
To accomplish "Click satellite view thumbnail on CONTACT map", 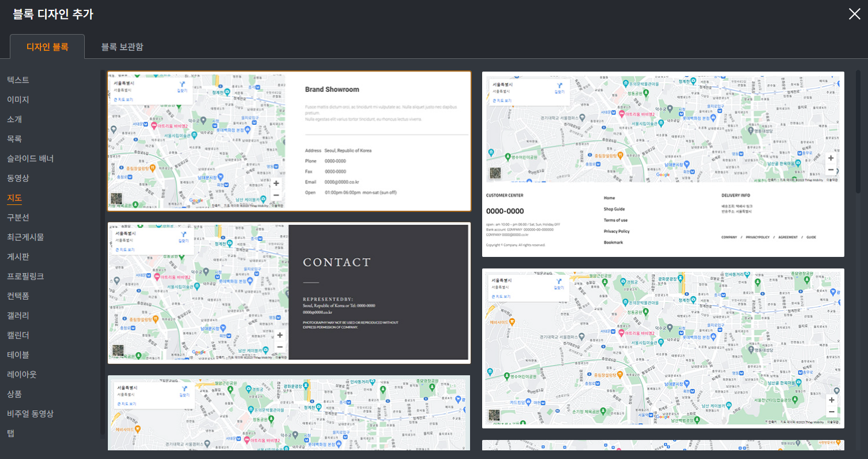I will [118, 350].
